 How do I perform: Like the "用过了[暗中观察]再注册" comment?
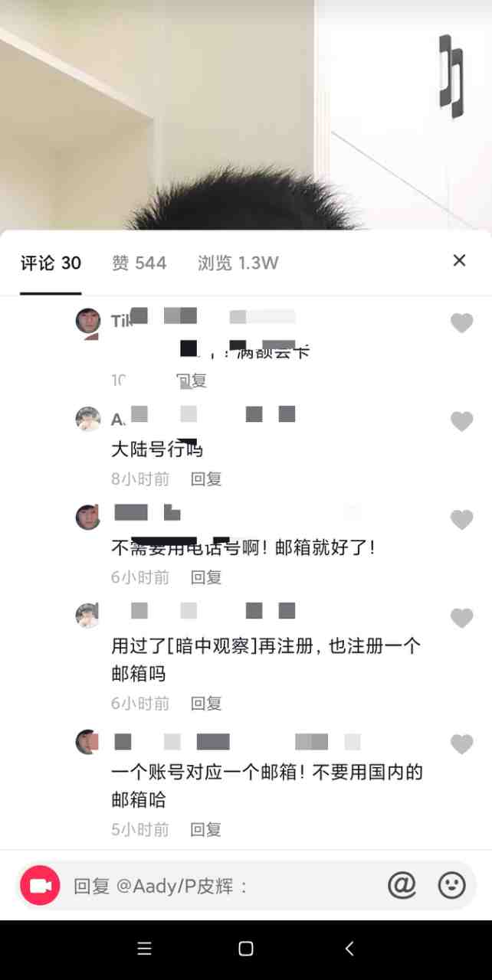[461, 618]
